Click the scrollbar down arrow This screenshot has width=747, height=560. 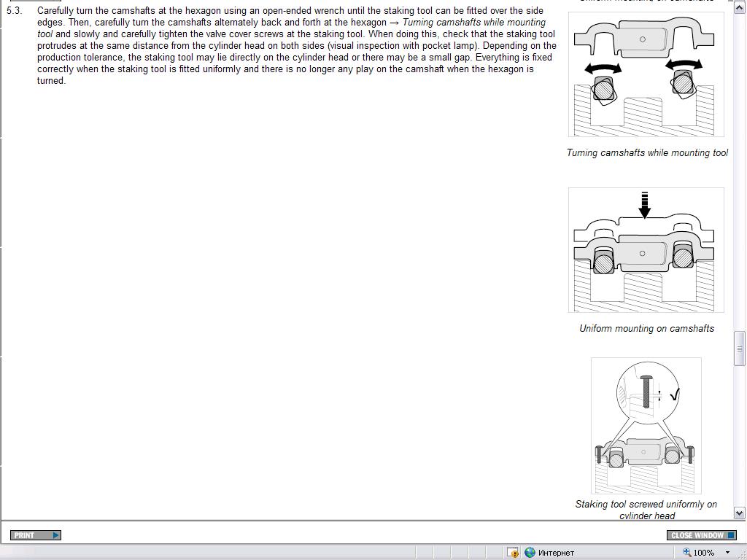[x=739, y=513]
